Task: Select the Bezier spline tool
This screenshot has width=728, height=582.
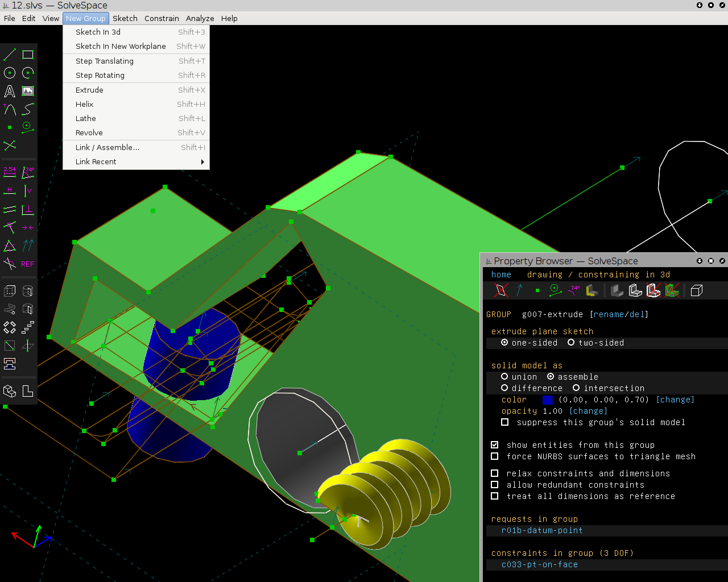Action: pyautogui.click(x=28, y=109)
